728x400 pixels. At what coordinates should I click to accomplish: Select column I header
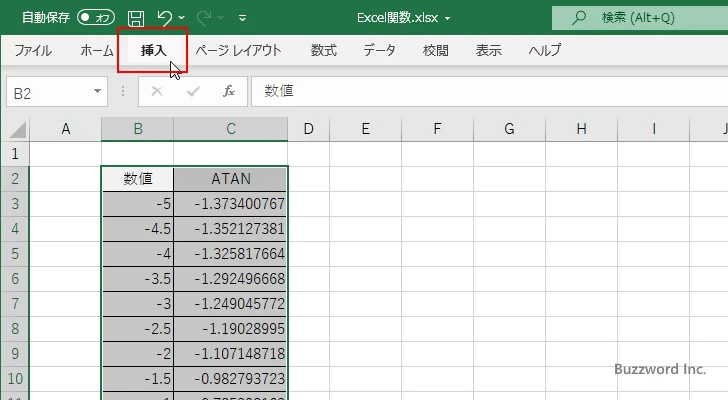point(654,129)
